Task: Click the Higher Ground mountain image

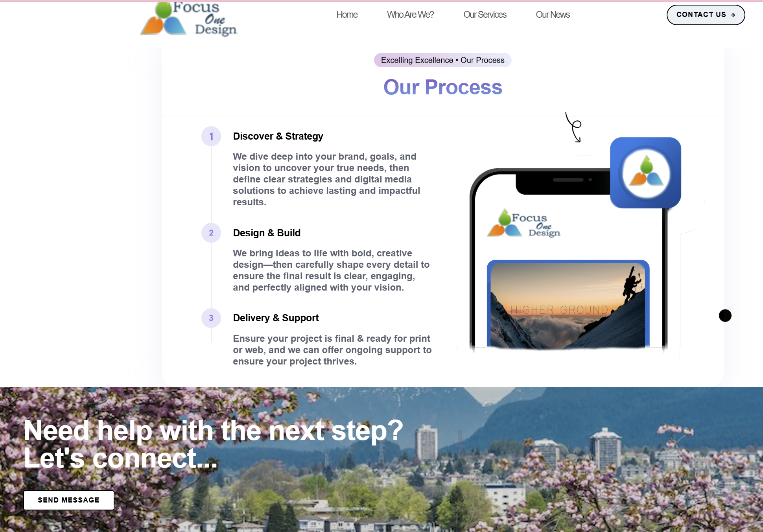Action: coord(568,305)
